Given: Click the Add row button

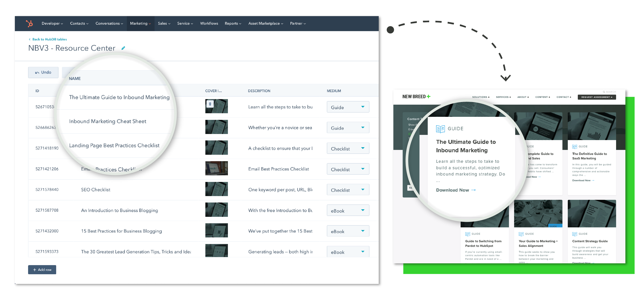Looking at the screenshot, I should pos(42,270).
